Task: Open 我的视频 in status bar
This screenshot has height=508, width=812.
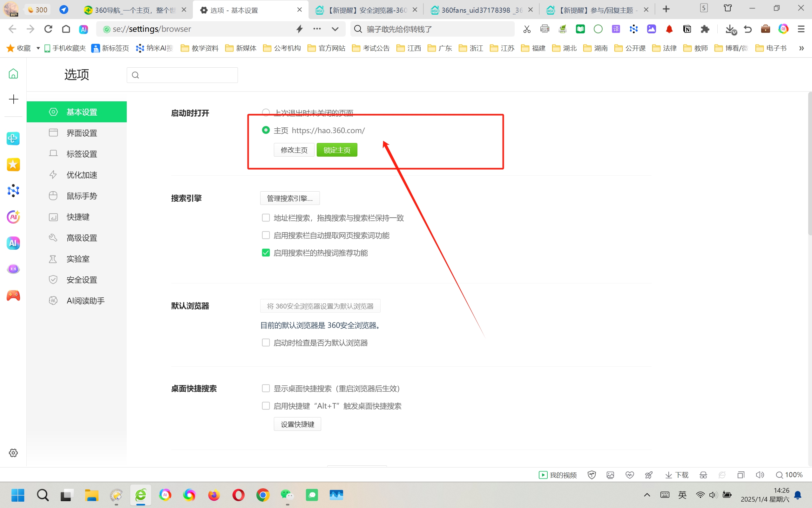Action: tap(558, 475)
